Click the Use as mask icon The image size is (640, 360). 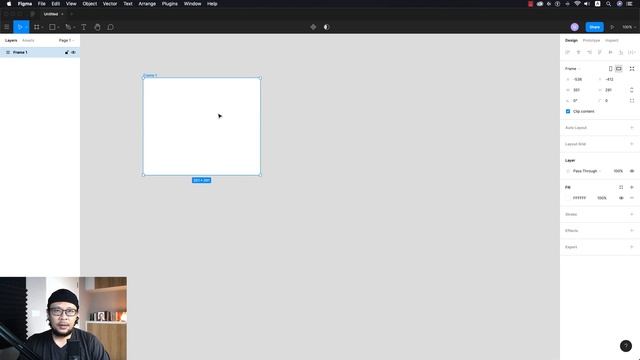click(327, 27)
